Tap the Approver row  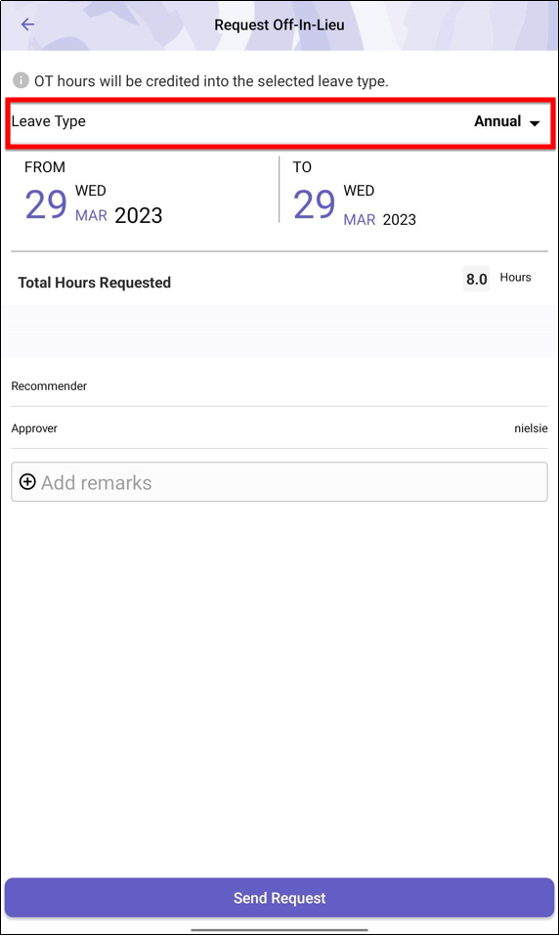[x=280, y=428]
